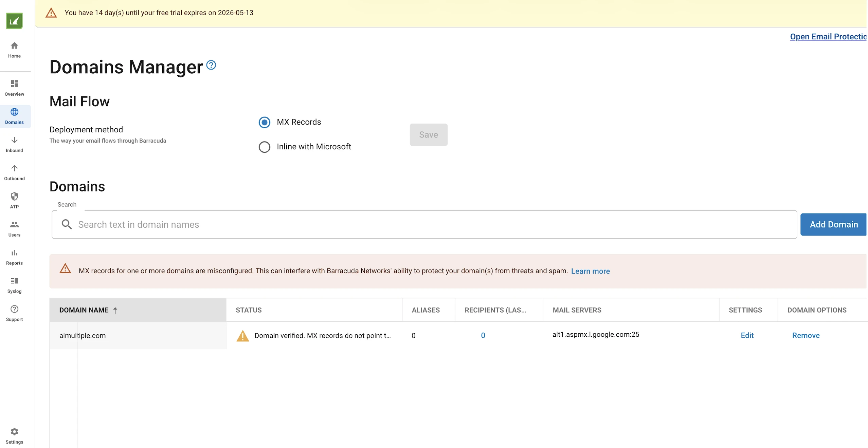Click the Domain verified status text
868x448 pixels.
[323, 336]
